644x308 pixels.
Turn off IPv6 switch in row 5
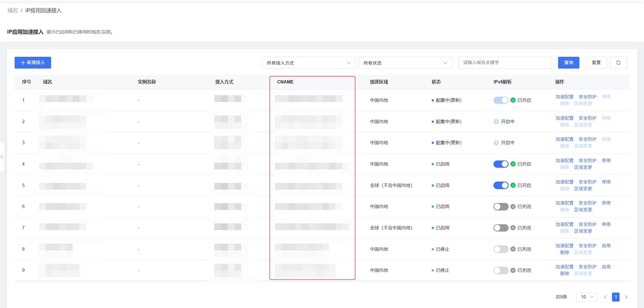[x=501, y=185]
